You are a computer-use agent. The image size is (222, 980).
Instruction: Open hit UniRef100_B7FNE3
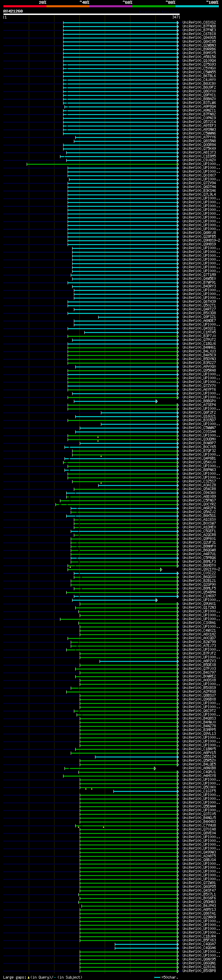click(x=199, y=30)
